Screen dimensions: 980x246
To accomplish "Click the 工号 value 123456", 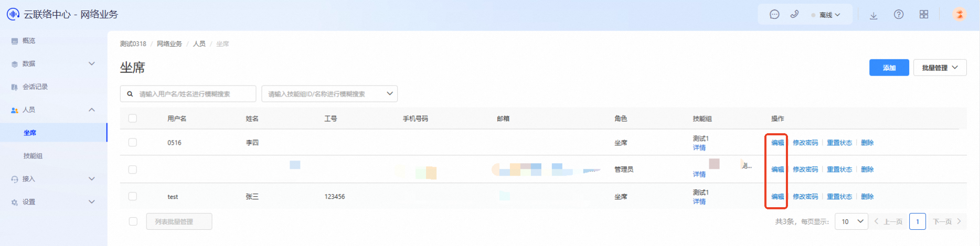I will 335,197.
